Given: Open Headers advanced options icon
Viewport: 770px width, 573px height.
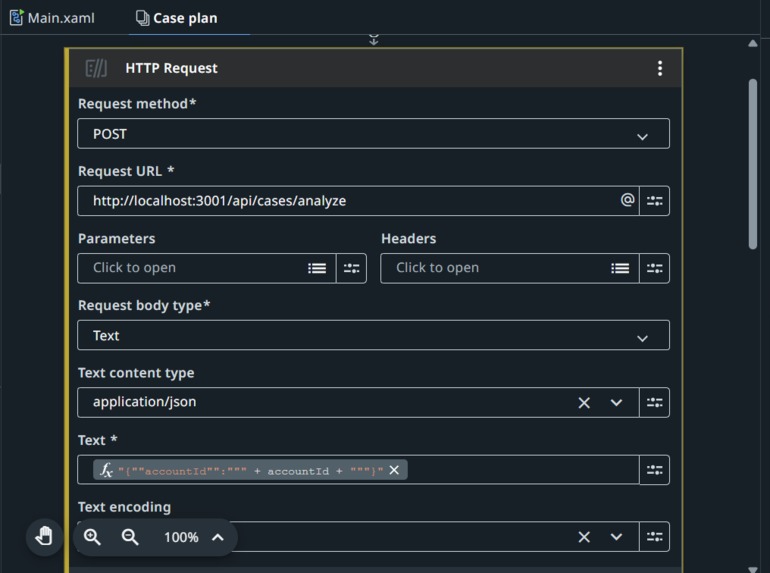Looking at the screenshot, I should pos(654,268).
